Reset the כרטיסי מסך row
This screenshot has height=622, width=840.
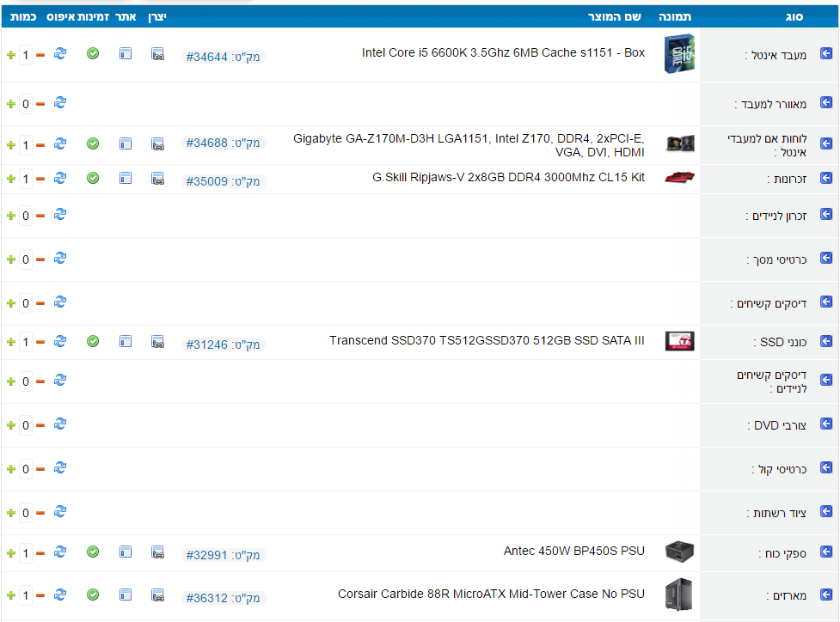[x=60, y=258]
